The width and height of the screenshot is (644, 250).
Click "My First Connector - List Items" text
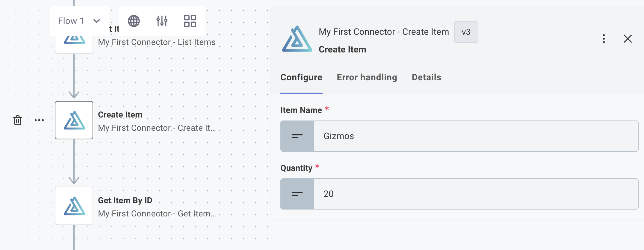[x=157, y=42]
